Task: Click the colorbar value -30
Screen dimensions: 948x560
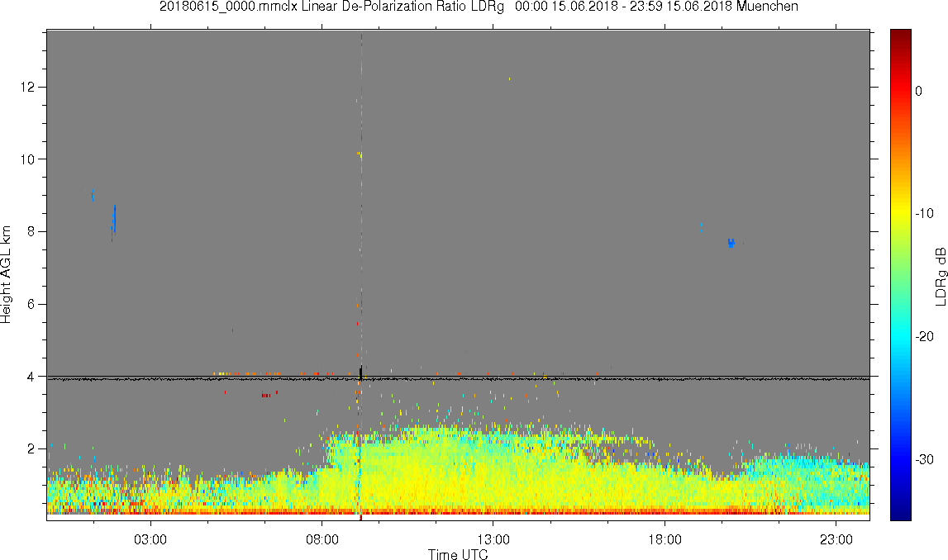Action: pyautogui.click(x=924, y=460)
